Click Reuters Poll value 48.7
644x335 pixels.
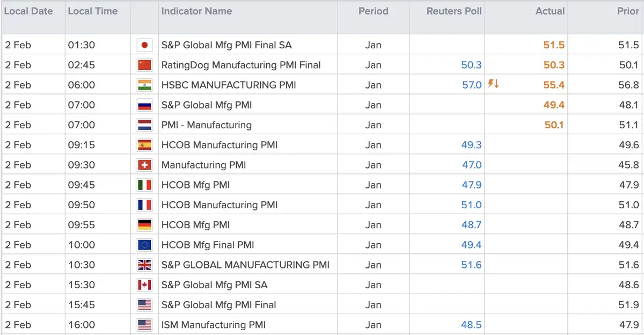[471, 225]
